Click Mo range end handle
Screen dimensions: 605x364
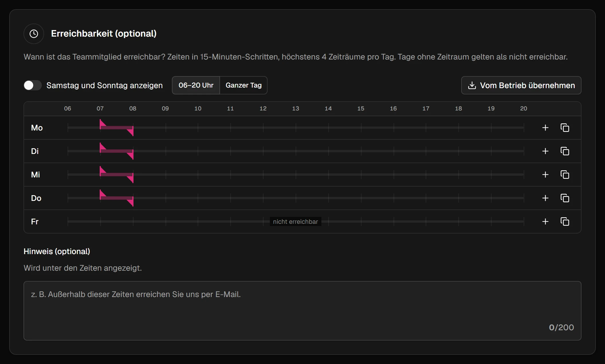(x=131, y=132)
